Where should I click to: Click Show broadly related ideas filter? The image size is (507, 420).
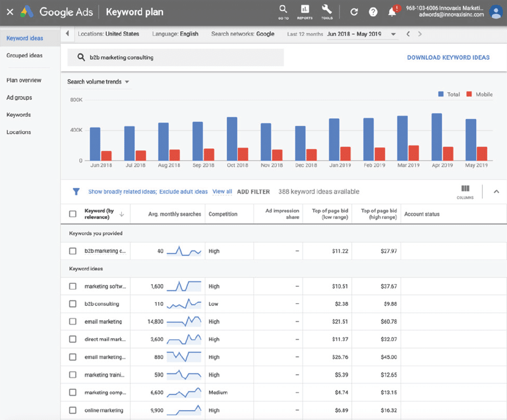coord(122,192)
